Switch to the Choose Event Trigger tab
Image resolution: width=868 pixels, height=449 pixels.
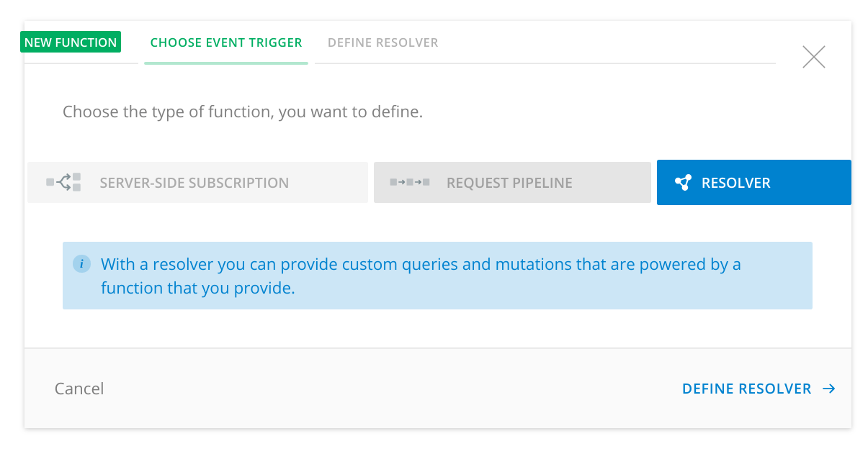click(x=226, y=42)
